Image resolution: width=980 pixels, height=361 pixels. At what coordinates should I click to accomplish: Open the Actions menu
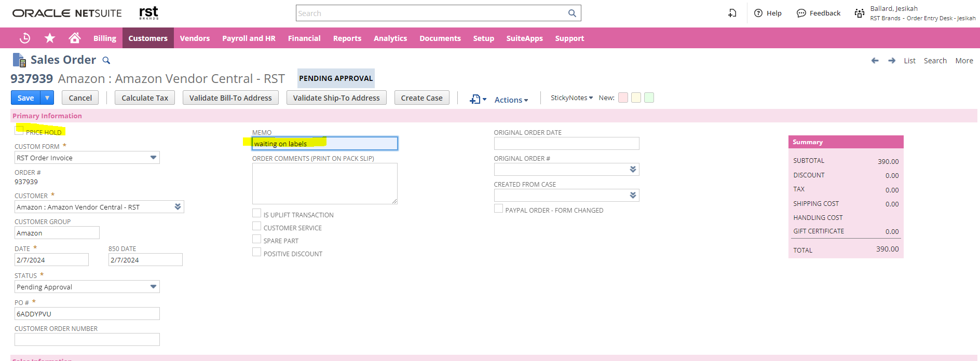[x=511, y=100]
